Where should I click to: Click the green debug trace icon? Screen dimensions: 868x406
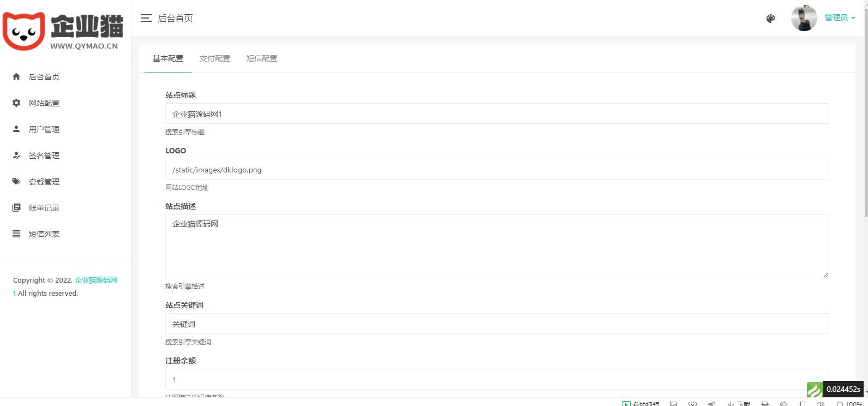pos(815,389)
